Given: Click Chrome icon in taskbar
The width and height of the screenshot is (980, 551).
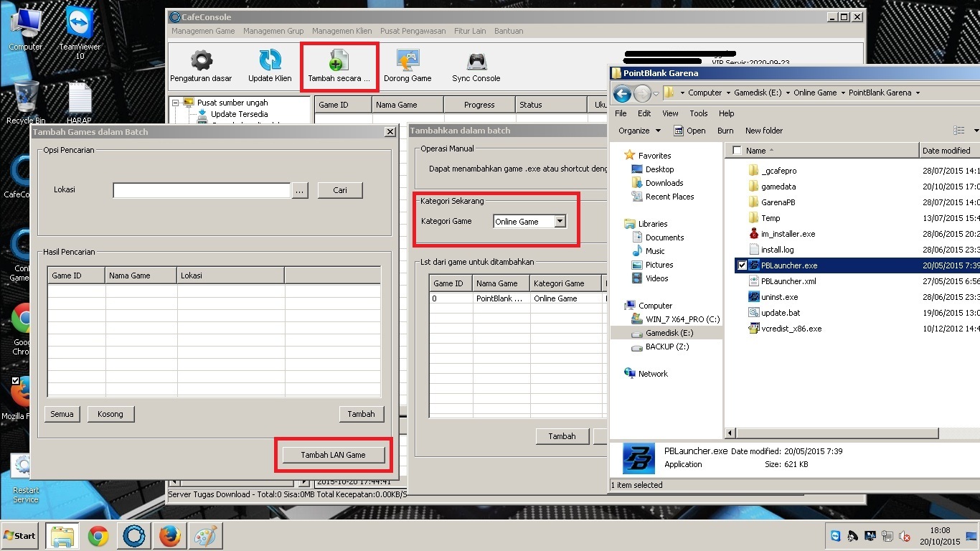Looking at the screenshot, I should pos(98,536).
